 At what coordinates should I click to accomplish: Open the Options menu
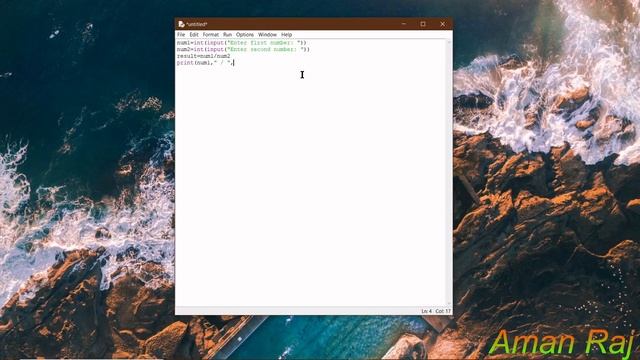pos(245,35)
